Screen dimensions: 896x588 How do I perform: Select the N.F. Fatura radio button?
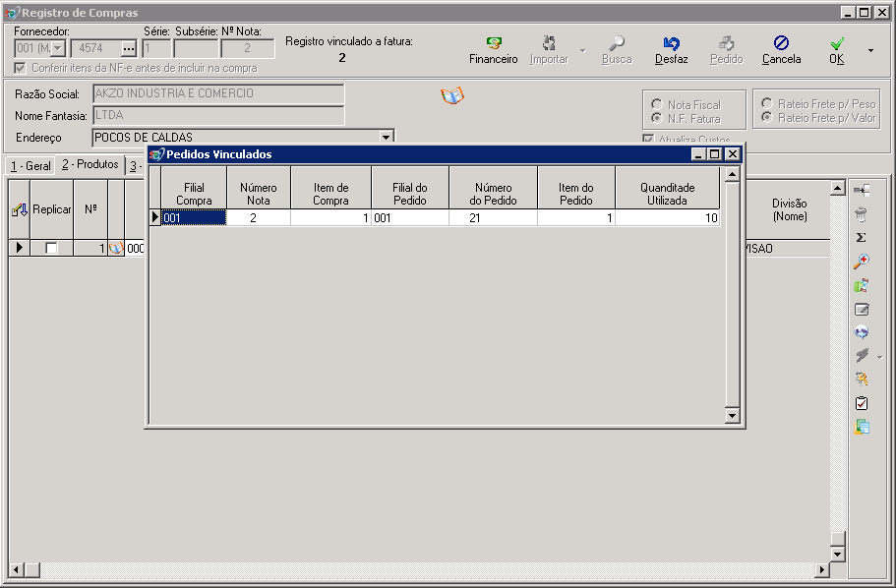click(657, 118)
